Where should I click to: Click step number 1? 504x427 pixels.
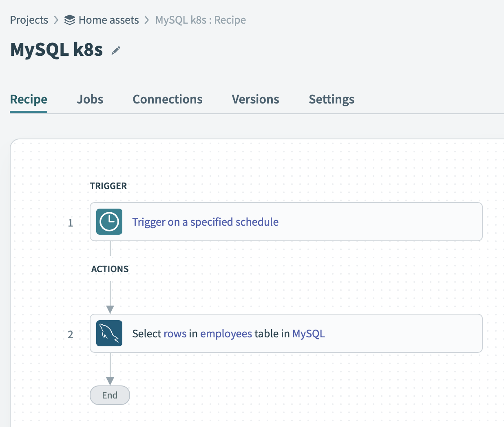click(71, 223)
